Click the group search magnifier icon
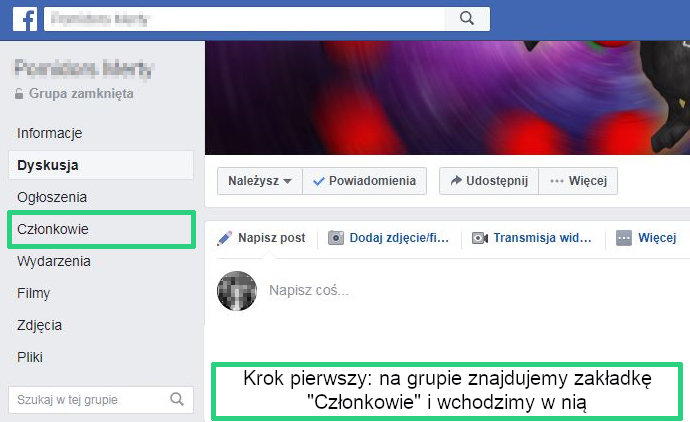 point(177,400)
